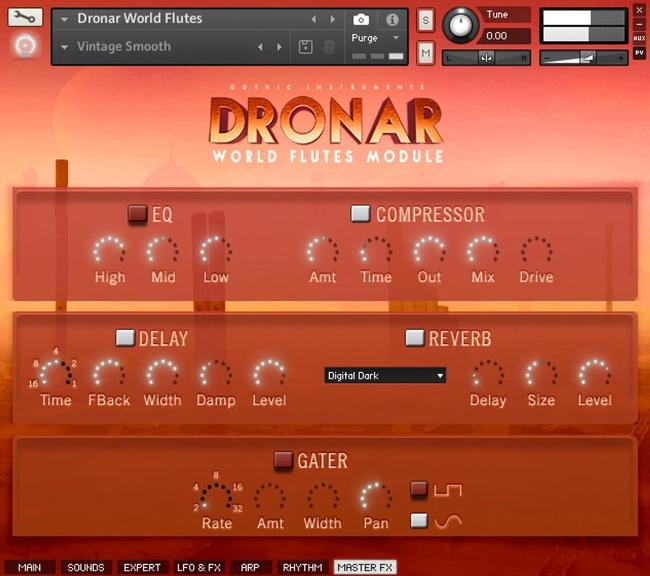Click the Reverb Delay knob
Viewport: 650px width, 576px height.
[488, 374]
